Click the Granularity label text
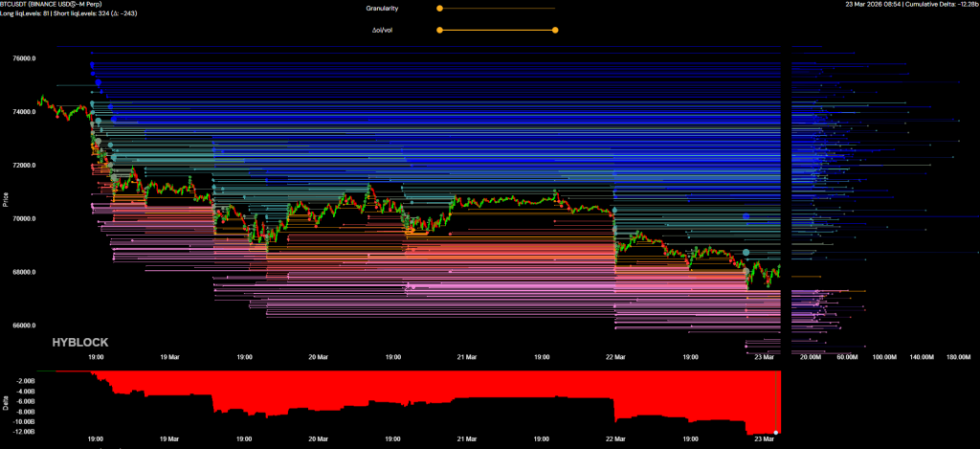This screenshot has width=980, height=449. (382, 8)
